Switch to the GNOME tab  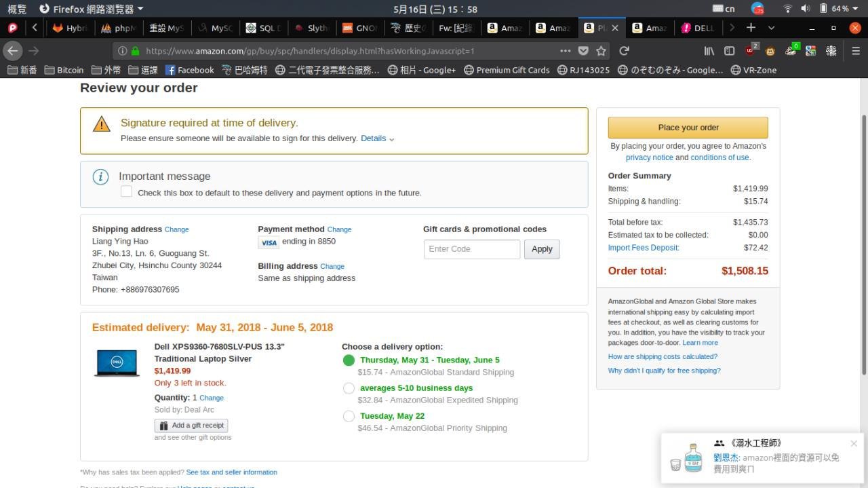point(361,28)
